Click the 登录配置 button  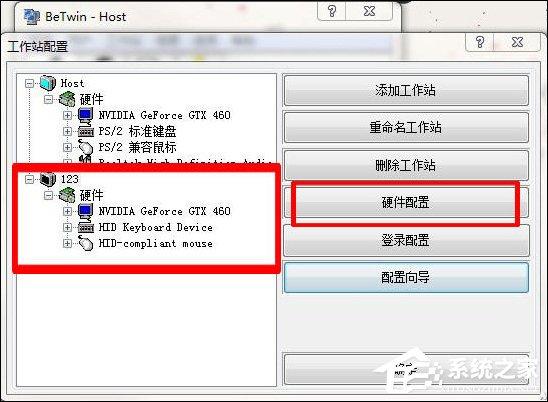point(406,240)
